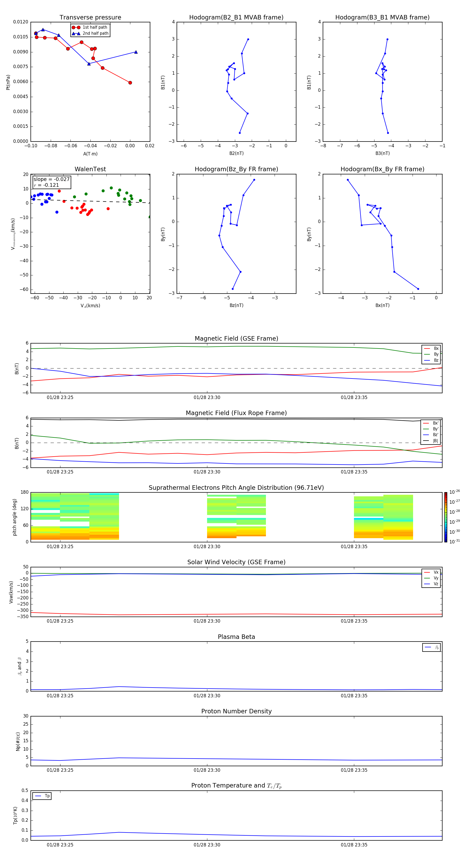Click the "-350" tick on velocity axis
Screen dimensions: 473x868
23,617
